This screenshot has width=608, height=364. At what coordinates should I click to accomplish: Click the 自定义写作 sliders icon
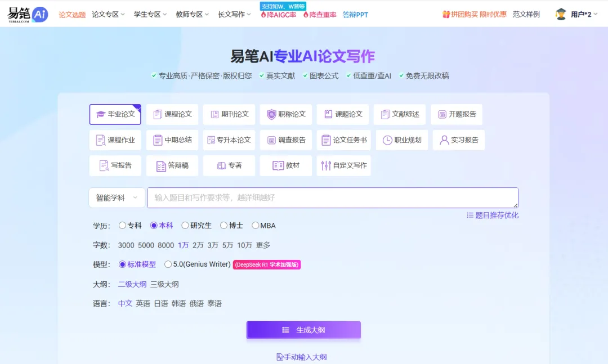pyautogui.click(x=326, y=165)
